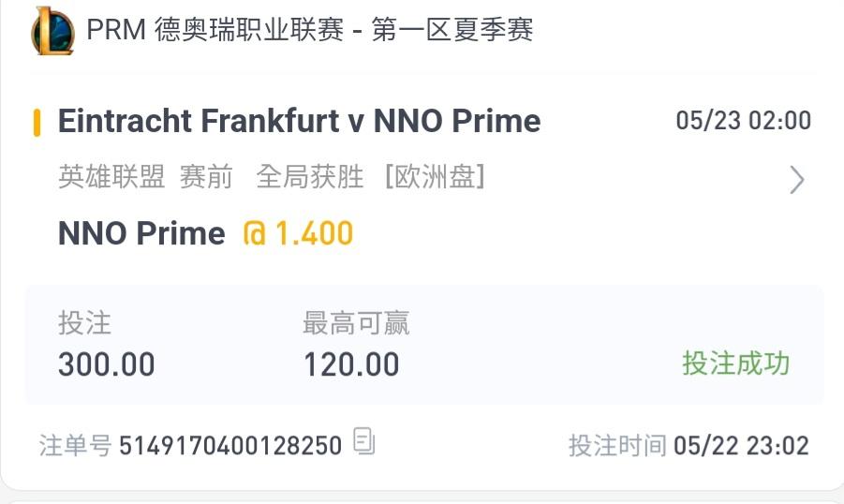Click the 投注 stake label
This screenshot has height=504, width=844.
[84, 323]
